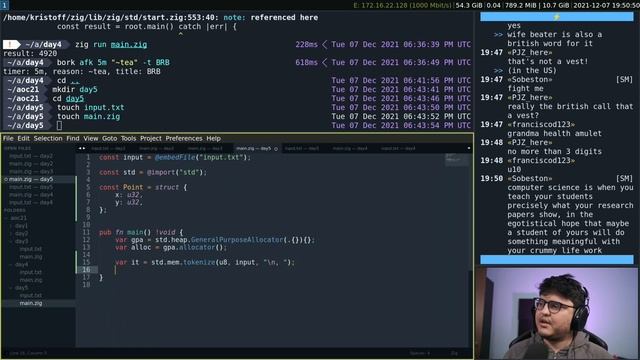The image size is (640, 360).
Task: Open main.zig under the day4 folder
Action: pyautogui.click(x=31, y=280)
